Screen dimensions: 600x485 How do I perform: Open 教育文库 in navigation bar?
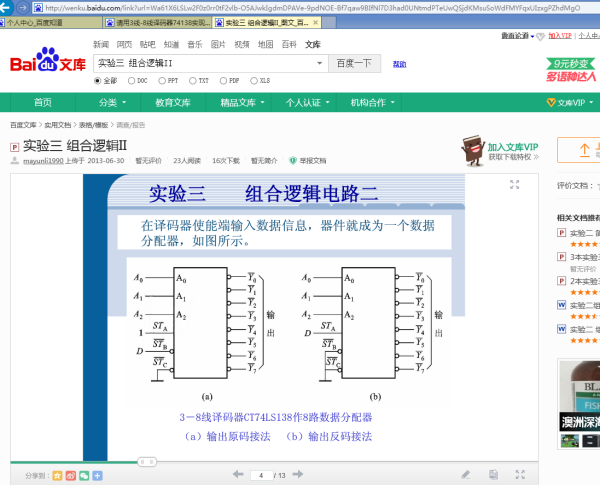(x=173, y=103)
